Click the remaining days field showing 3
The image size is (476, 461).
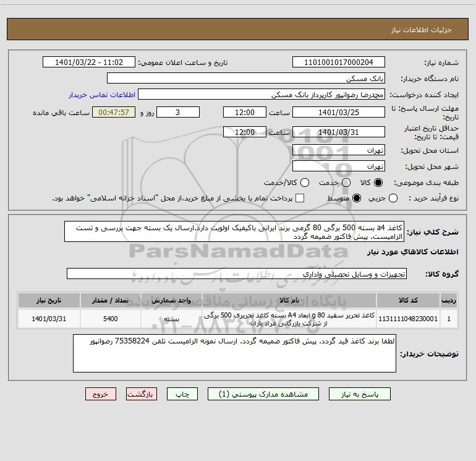click(178, 112)
